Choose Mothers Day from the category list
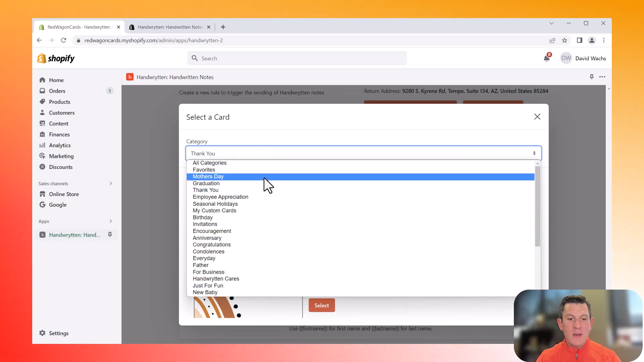The image size is (644, 362). coord(208,177)
